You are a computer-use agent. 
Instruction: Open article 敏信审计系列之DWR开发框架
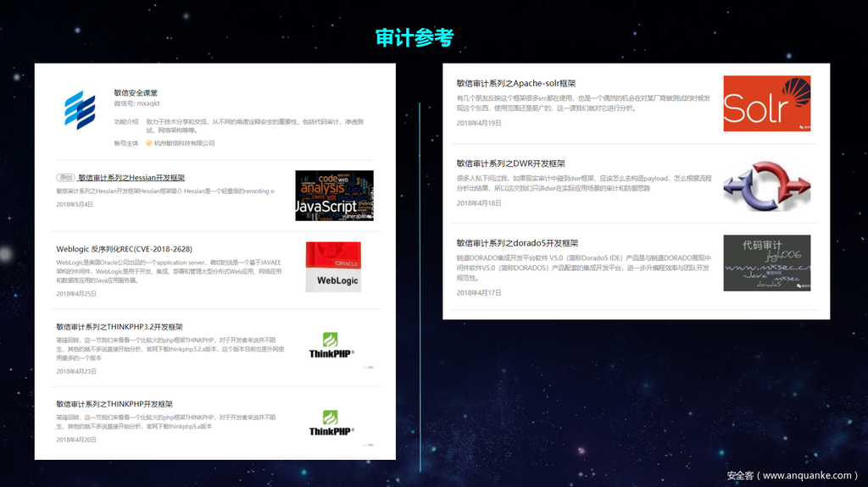tap(510, 163)
